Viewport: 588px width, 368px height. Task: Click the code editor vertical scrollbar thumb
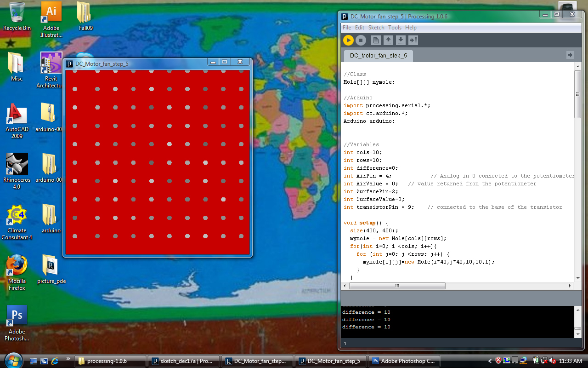(x=577, y=94)
